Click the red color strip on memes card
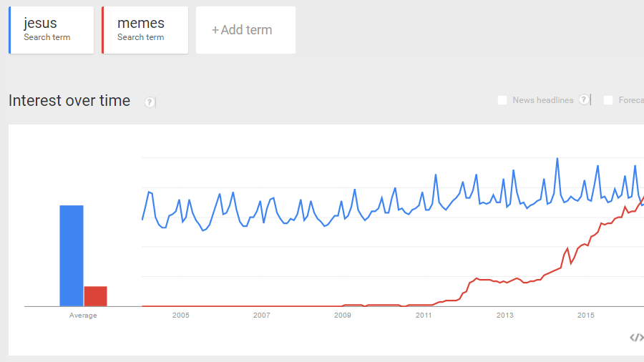Viewport: 644px width, 362px height. [x=103, y=30]
